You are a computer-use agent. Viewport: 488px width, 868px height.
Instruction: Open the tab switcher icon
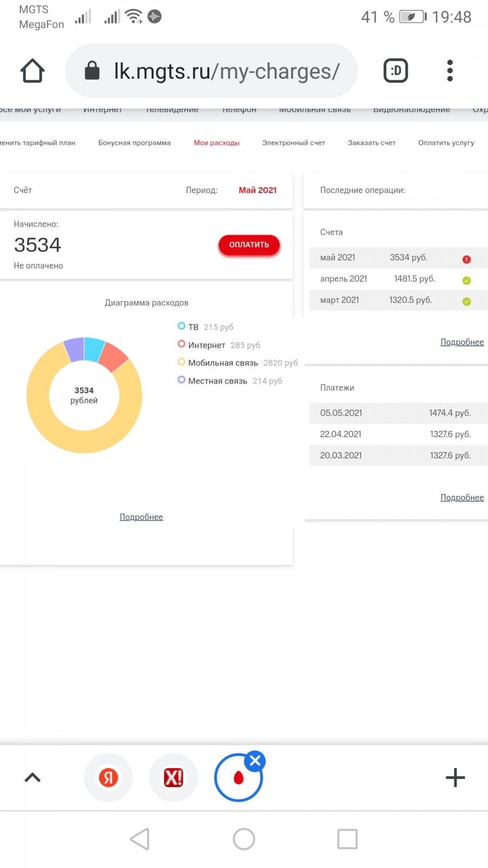[x=396, y=71]
